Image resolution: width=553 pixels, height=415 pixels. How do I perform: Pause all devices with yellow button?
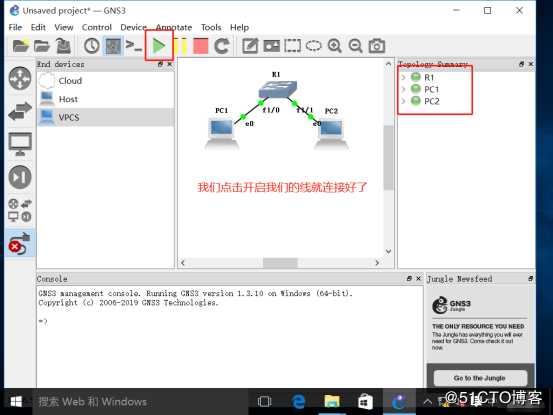tap(180, 46)
